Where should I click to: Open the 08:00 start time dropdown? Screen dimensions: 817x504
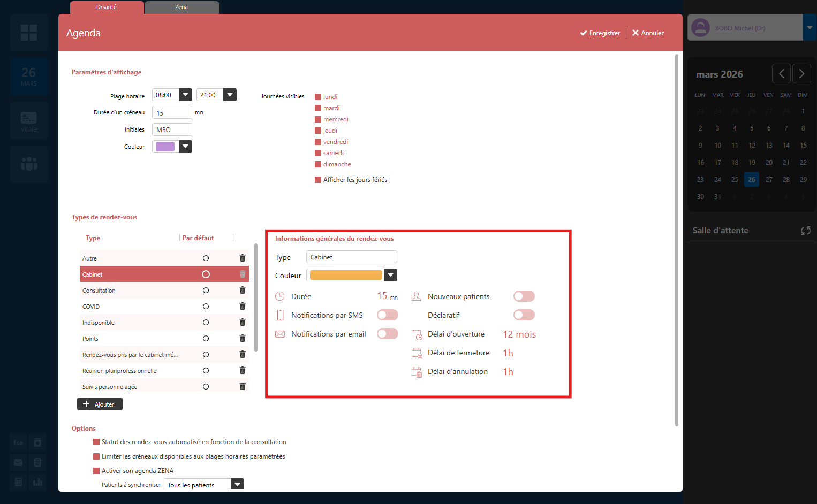pos(185,95)
